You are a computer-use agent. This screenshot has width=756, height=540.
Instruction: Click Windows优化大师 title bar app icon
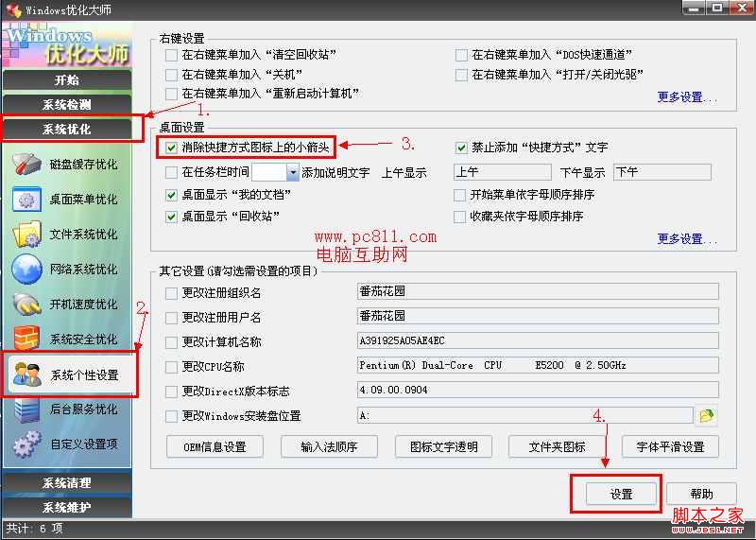[x=13, y=9]
